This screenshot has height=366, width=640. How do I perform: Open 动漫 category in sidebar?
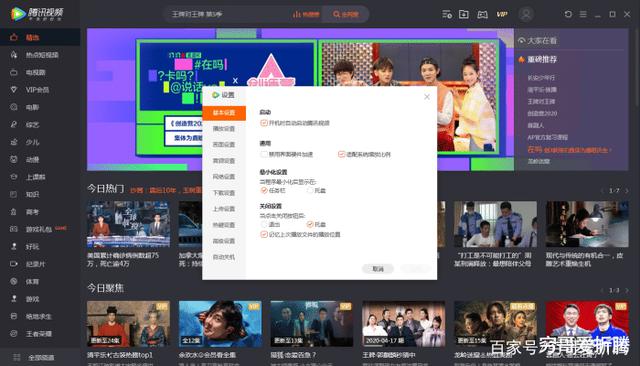pos(31,160)
